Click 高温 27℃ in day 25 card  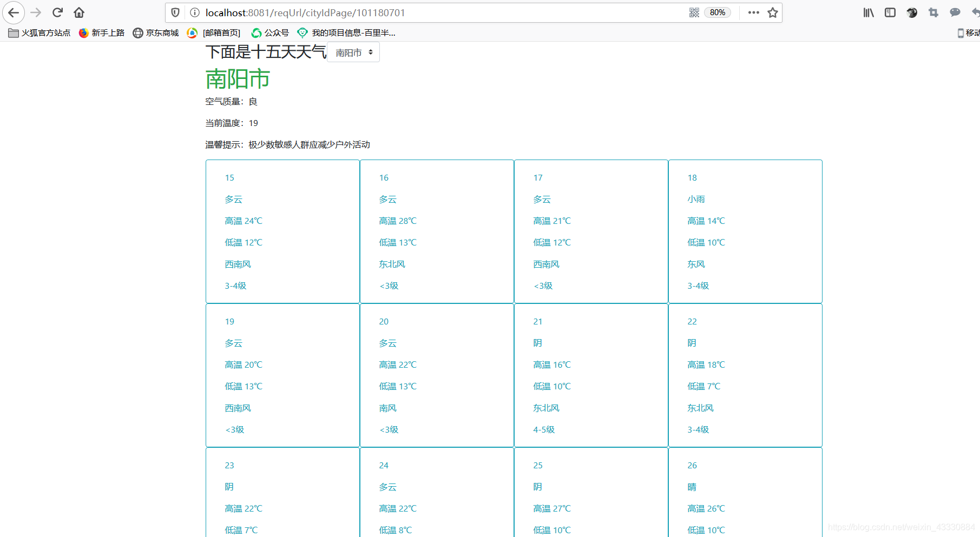[552, 508]
